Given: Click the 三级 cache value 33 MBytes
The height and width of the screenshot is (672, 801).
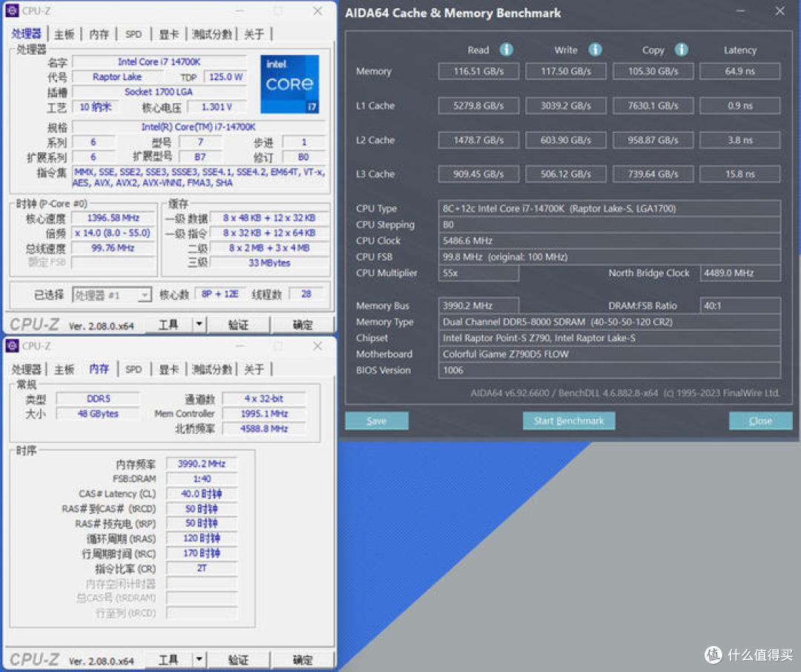Looking at the screenshot, I should coord(269,263).
